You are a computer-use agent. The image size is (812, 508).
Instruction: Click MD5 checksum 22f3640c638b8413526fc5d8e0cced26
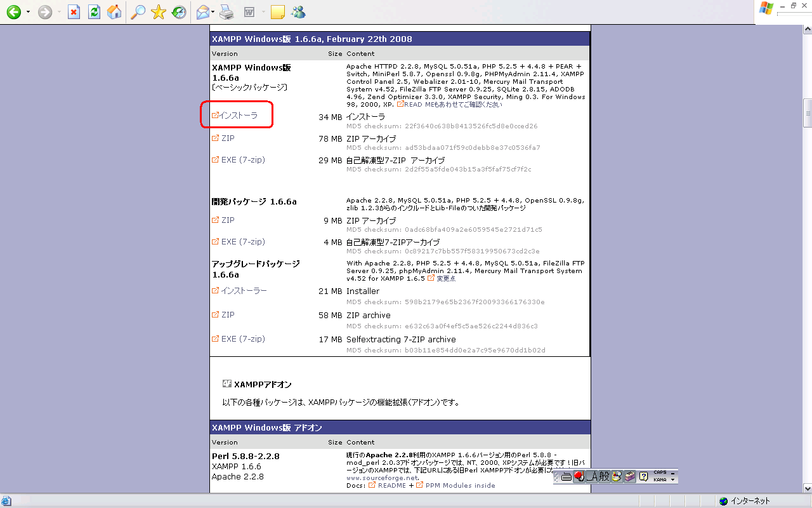[x=442, y=126]
